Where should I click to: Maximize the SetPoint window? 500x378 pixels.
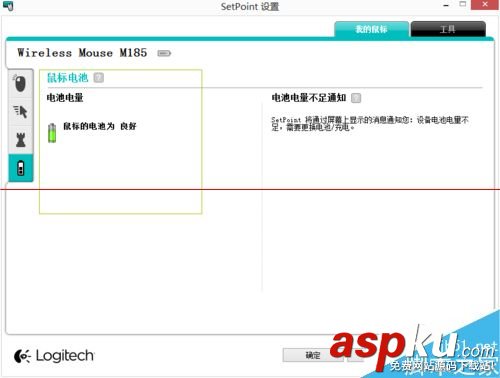click(x=463, y=4)
